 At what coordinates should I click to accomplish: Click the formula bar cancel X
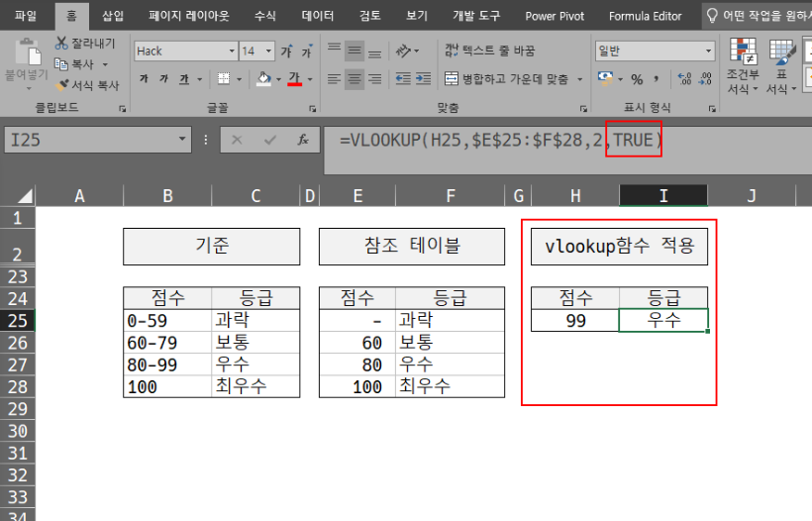pyautogui.click(x=237, y=140)
